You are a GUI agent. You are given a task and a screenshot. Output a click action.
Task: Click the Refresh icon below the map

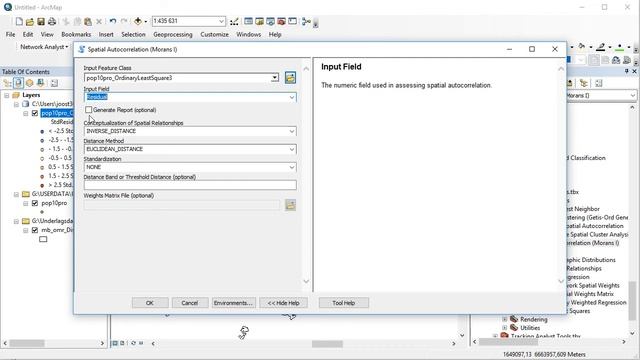133,343
